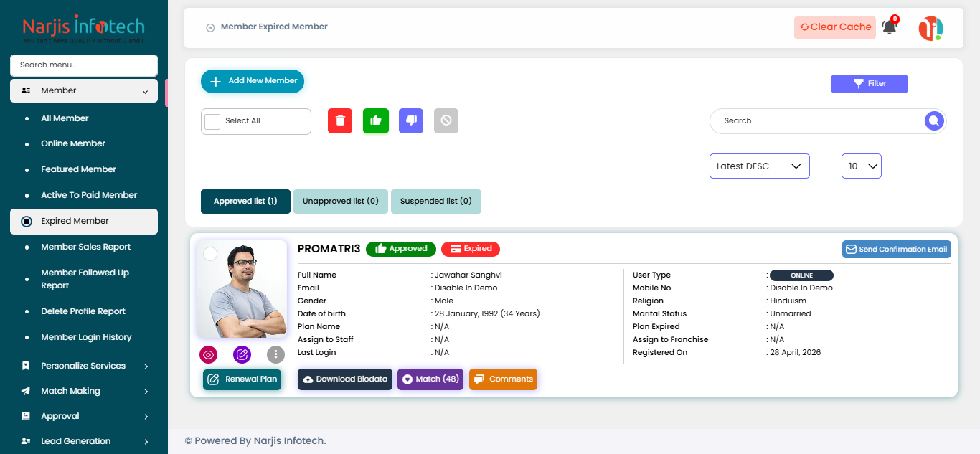View profile with the eye icon
This screenshot has width=980, height=454.
click(x=209, y=354)
